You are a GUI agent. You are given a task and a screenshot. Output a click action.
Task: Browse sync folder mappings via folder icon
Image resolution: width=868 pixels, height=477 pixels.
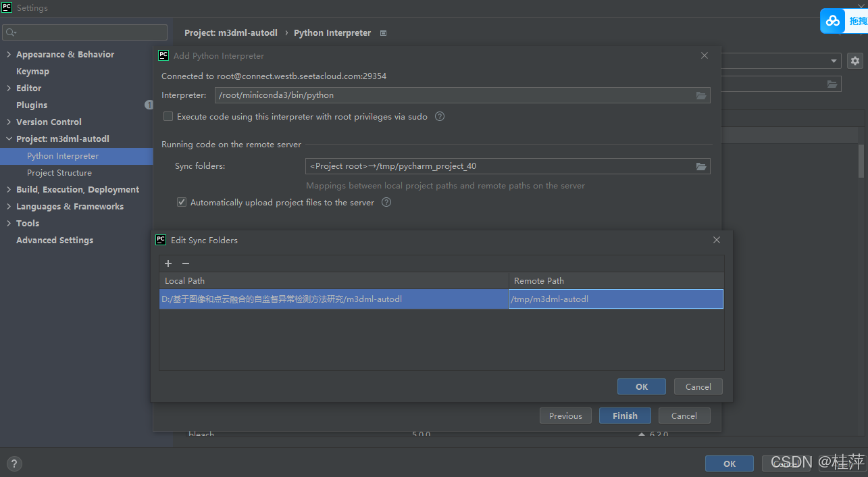tap(701, 166)
